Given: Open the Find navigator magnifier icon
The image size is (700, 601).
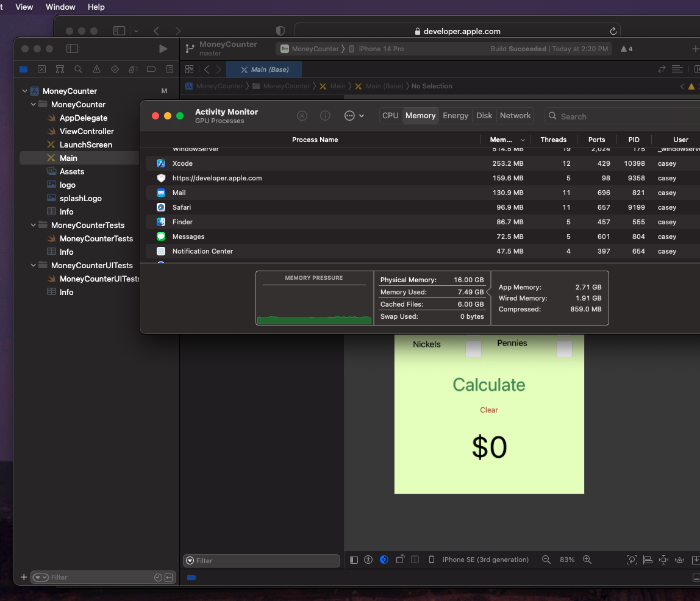Looking at the screenshot, I should (x=78, y=69).
